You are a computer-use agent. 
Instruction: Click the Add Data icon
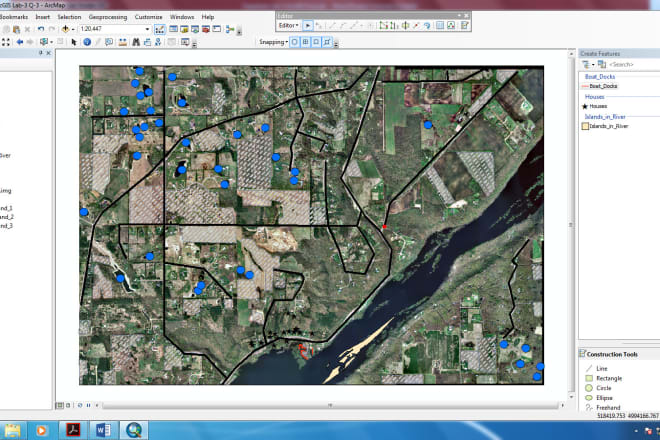coord(65,29)
